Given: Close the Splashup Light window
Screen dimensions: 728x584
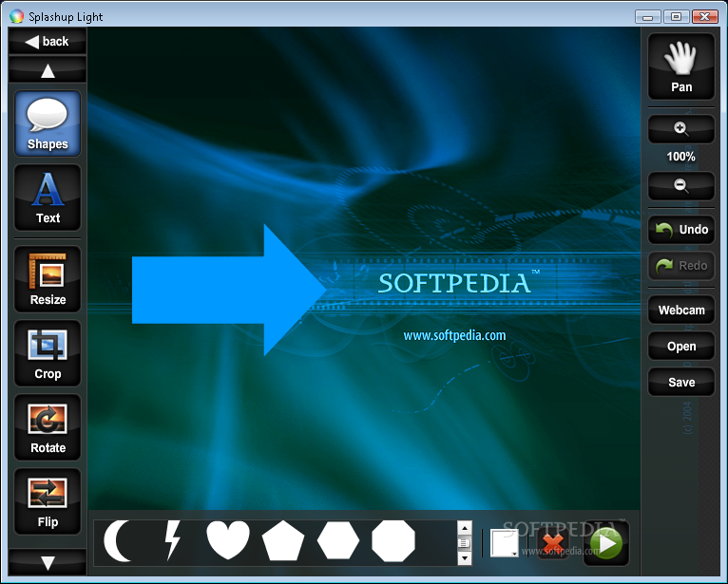Looking at the screenshot, I should point(705,17).
